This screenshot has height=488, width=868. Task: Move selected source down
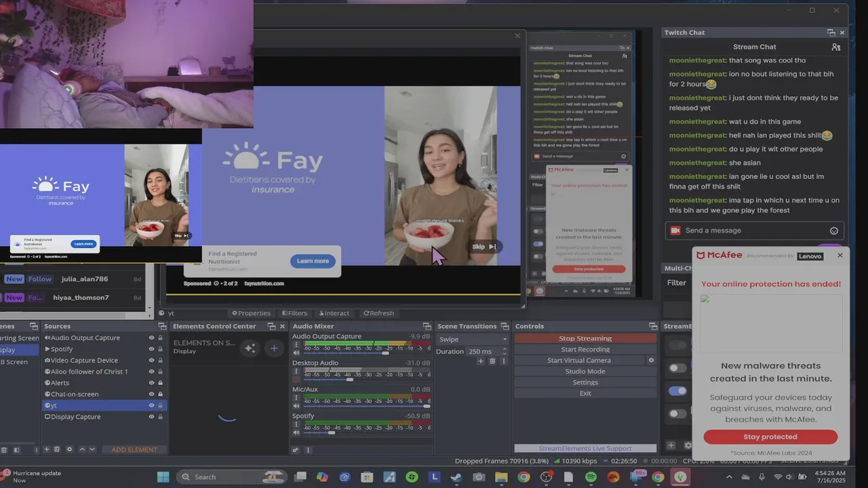(x=92, y=449)
